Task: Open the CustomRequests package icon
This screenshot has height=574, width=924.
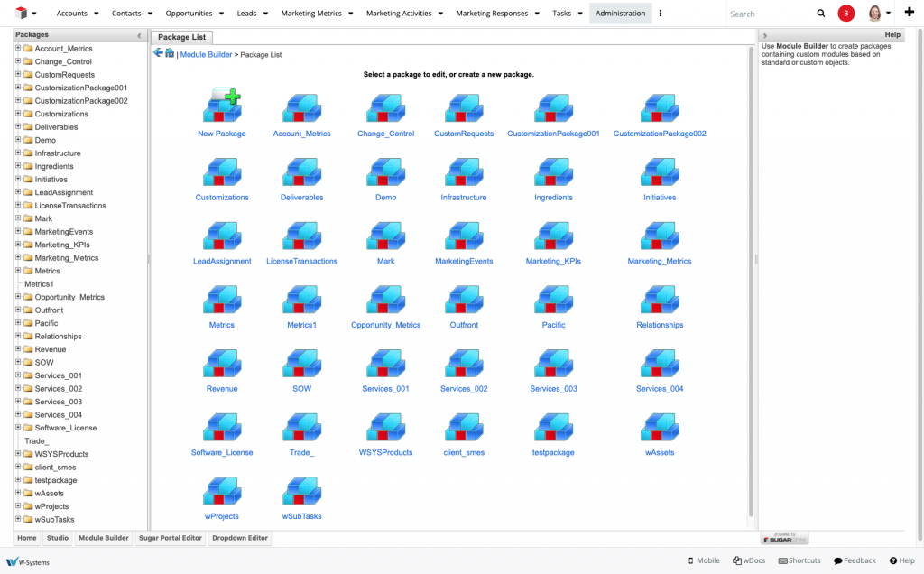Action: pyautogui.click(x=464, y=107)
